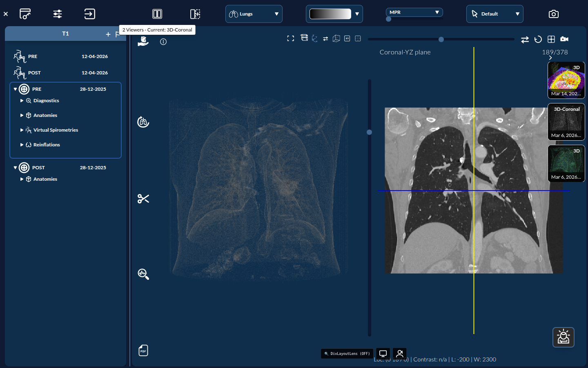Click the fullscreen brackets icon
The image size is (588, 368).
click(x=291, y=38)
